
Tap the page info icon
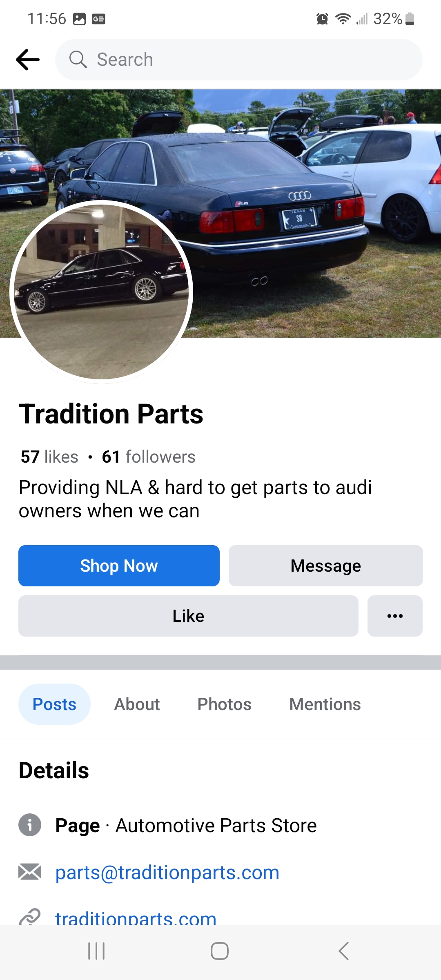(30, 825)
